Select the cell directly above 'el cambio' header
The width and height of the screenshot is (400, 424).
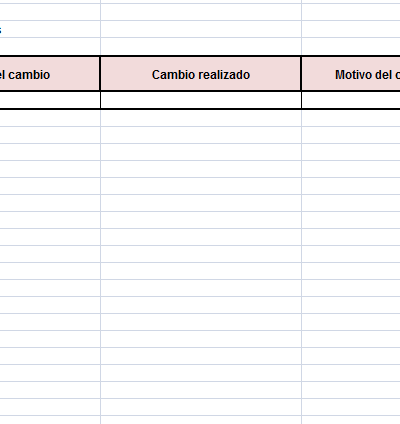click(50, 46)
